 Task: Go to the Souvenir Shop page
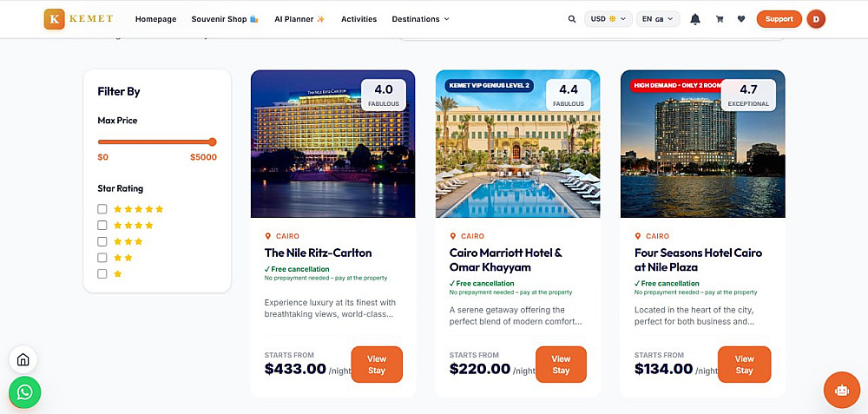(x=225, y=19)
